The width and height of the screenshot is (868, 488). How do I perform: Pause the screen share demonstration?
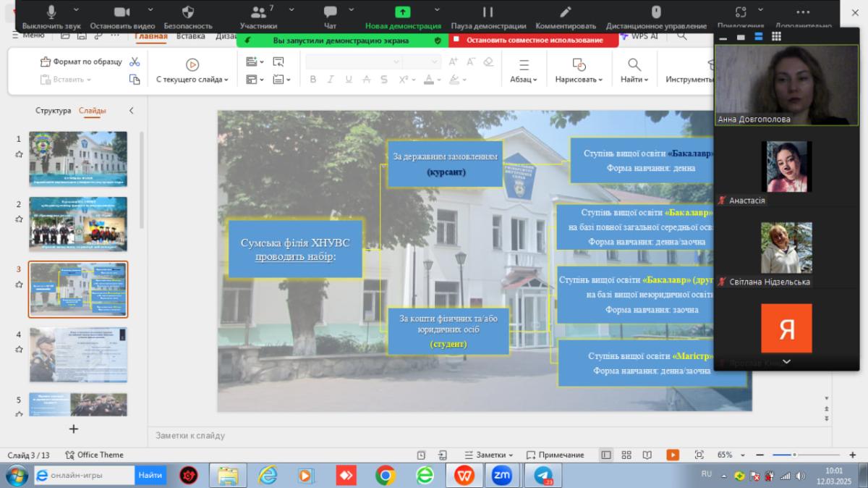[x=488, y=16]
